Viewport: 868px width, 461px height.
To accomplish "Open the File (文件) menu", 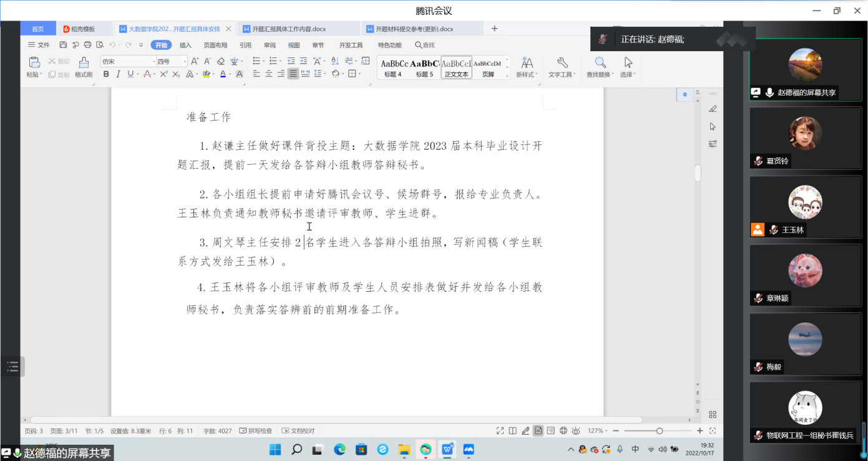I will point(39,45).
